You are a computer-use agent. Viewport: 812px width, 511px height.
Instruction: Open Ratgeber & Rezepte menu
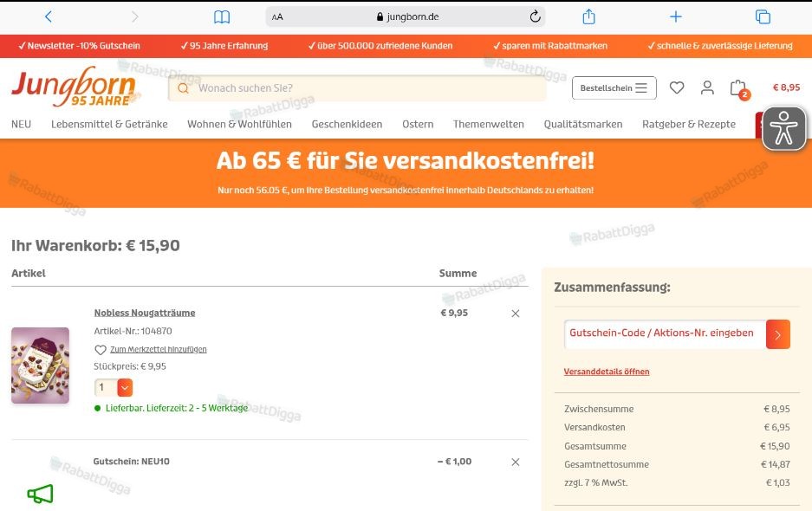[x=689, y=124]
